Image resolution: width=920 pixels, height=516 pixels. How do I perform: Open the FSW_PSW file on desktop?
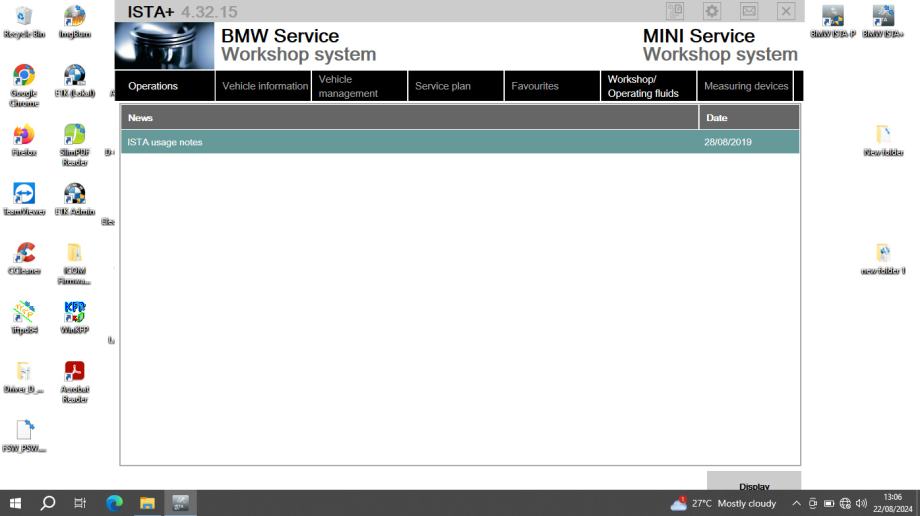point(24,436)
